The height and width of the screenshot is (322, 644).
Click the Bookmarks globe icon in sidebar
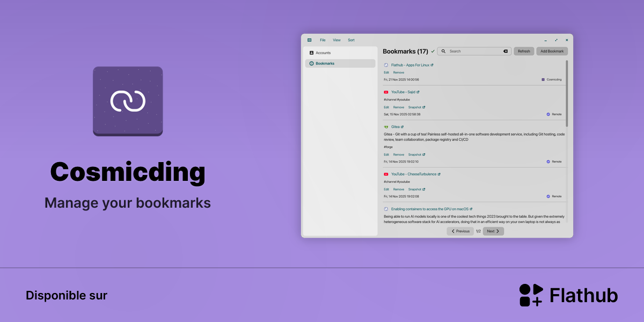click(x=312, y=63)
